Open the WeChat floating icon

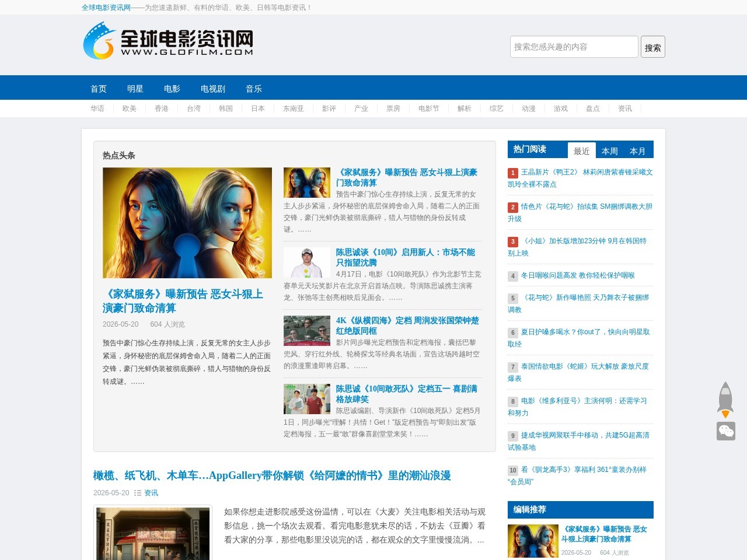[x=726, y=431]
